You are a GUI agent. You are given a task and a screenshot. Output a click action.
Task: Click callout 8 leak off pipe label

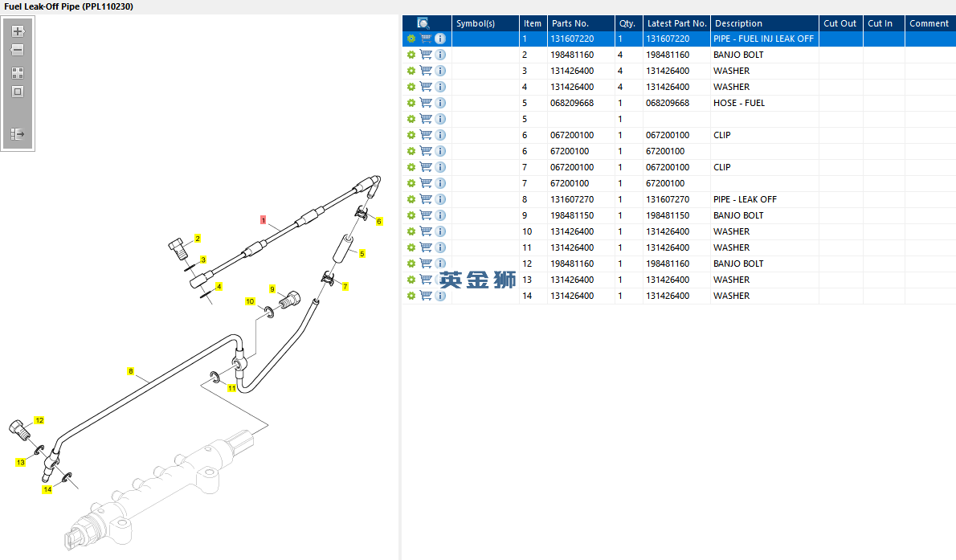[x=130, y=371]
